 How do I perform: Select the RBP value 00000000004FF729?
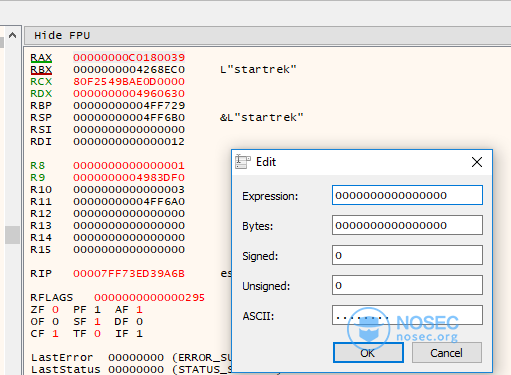point(129,106)
